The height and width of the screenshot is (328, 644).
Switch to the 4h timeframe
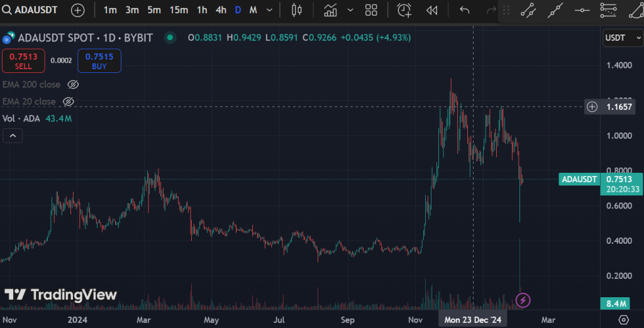coord(221,10)
